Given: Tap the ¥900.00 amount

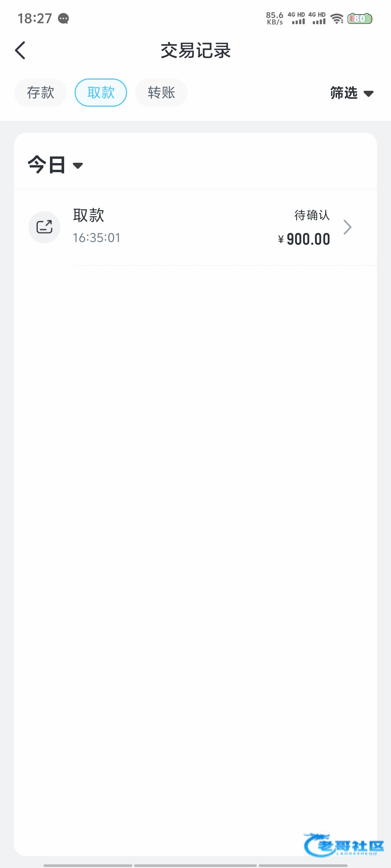Looking at the screenshot, I should pos(304,239).
